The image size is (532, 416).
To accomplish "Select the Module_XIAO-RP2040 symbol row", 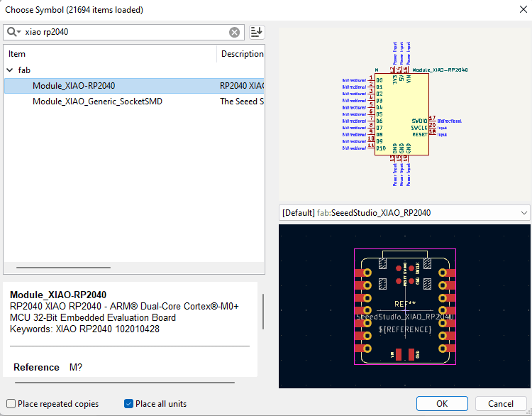I will tap(134, 86).
